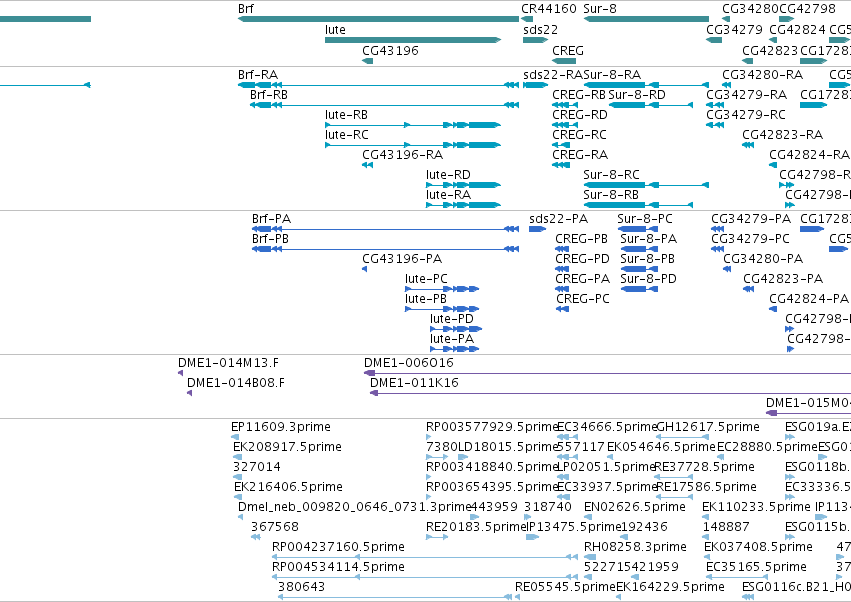This screenshot has width=851, height=602.
Task: Click the CREG-PC protein
Action: pyautogui.click(x=562, y=309)
